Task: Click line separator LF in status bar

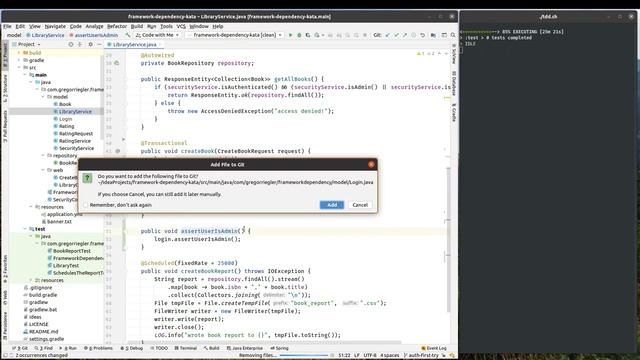Action: point(357,355)
